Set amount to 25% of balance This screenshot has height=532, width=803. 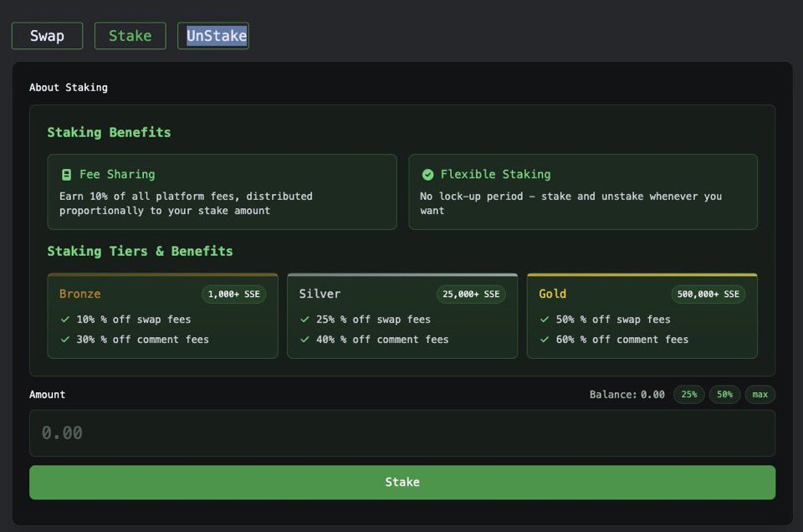tap(688, 394)
